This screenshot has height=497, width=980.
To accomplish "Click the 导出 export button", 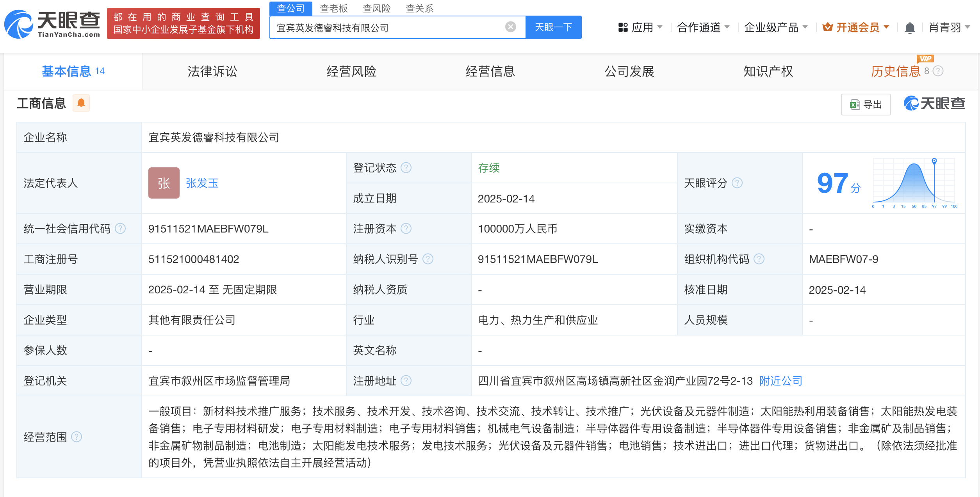I will pos(866,105).
